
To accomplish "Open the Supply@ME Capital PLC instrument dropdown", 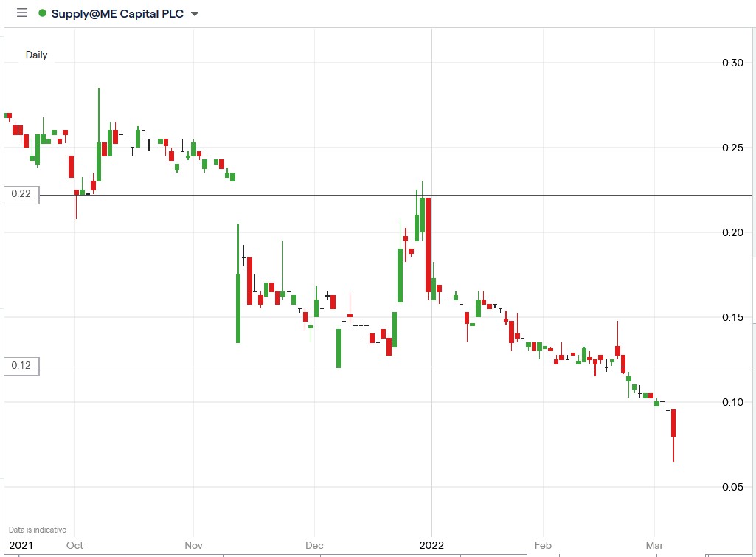I will tap(193, 13).
